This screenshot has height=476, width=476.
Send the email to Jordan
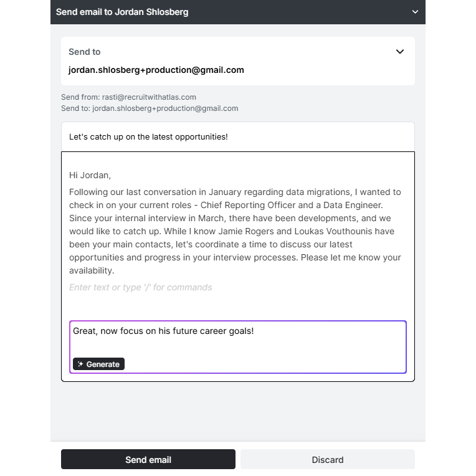point(148,460)
